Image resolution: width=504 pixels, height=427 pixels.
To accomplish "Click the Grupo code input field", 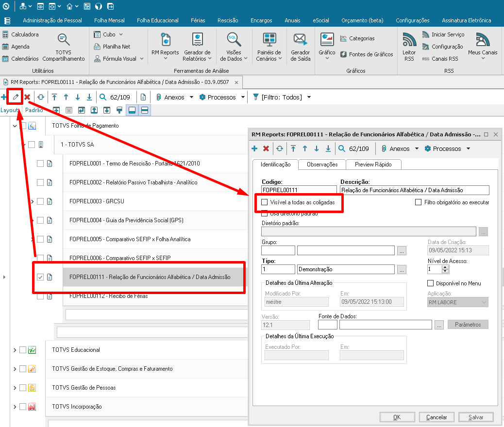I will (278, 250).
